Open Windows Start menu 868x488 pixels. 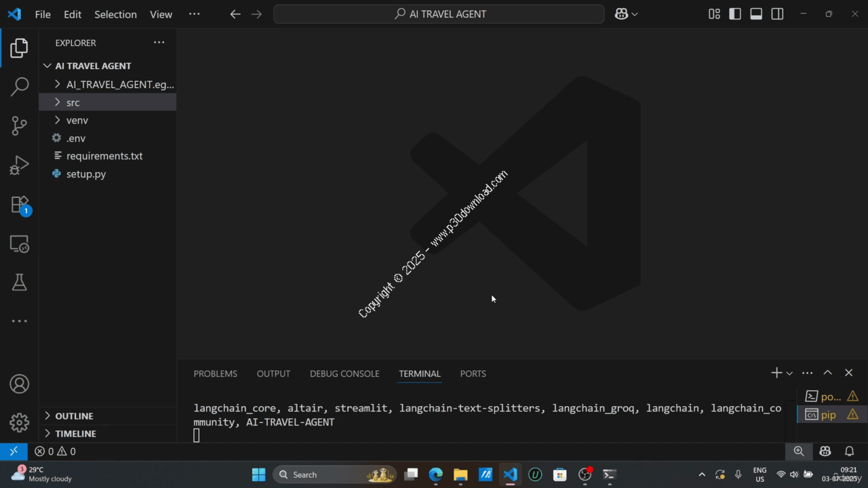258,474
